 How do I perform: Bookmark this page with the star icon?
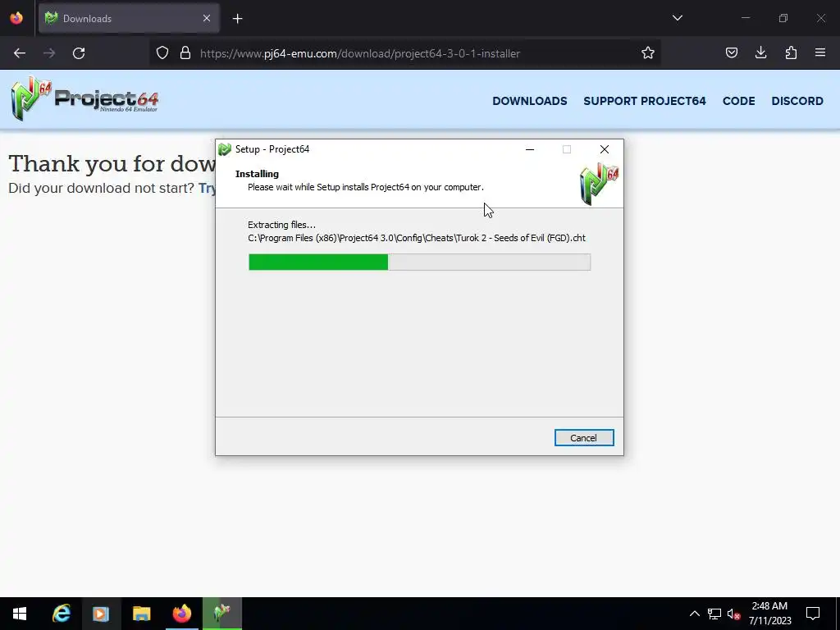point(648,53)
